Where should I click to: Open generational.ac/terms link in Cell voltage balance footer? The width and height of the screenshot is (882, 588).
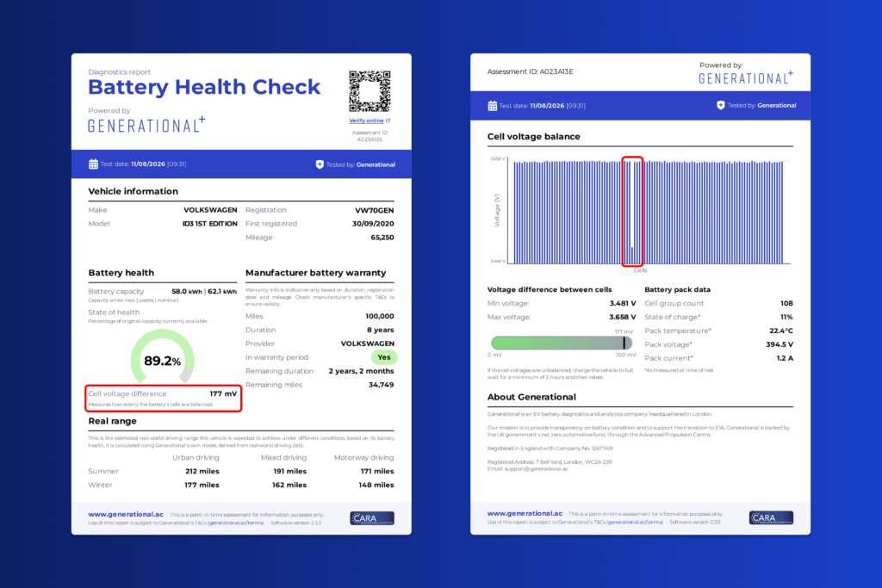[635, 523]
